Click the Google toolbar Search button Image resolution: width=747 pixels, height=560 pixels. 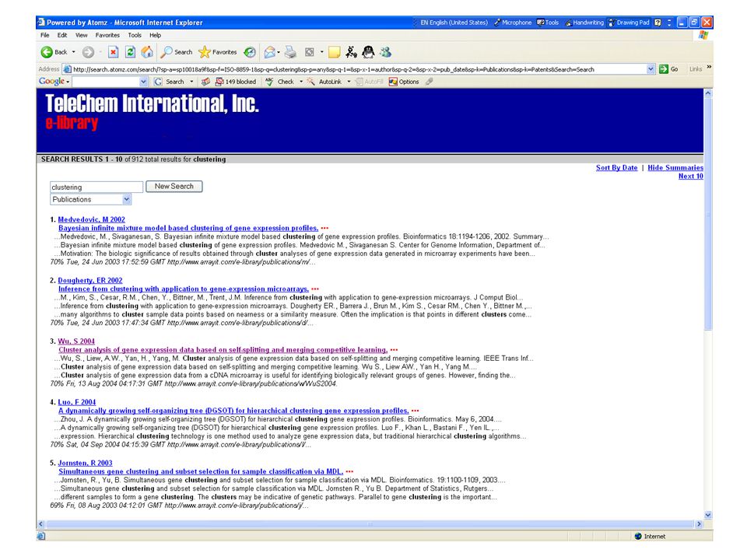point(170,82)
